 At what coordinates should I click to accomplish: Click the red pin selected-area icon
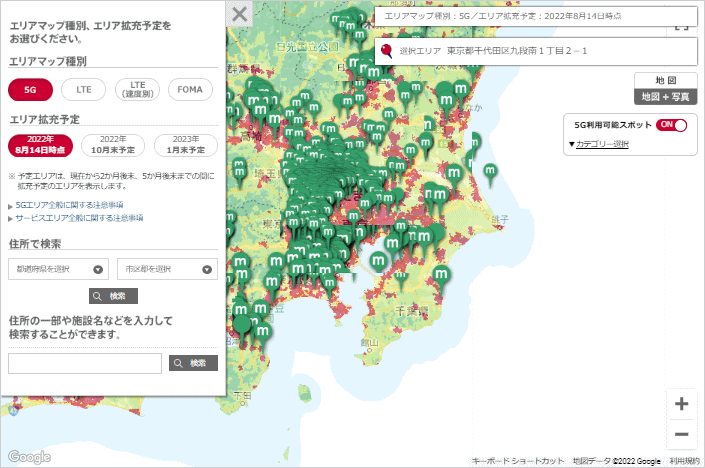click(386, 49)
